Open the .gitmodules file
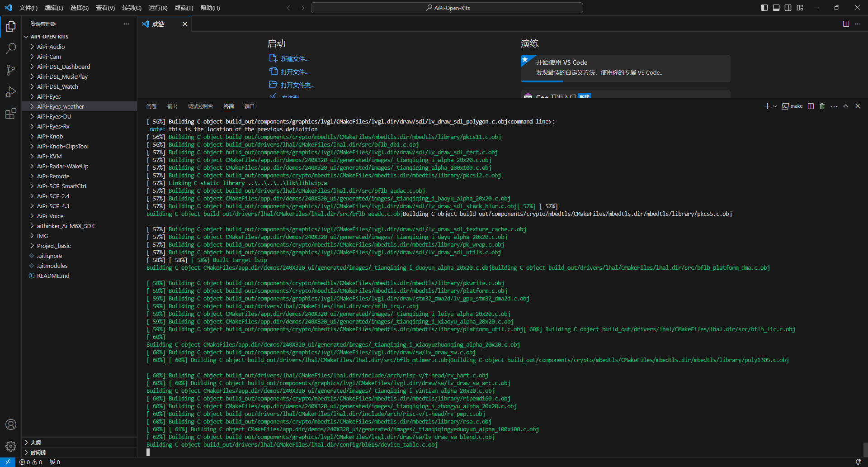The width and height of the screenshot is (868, 467). pos(79,266)
